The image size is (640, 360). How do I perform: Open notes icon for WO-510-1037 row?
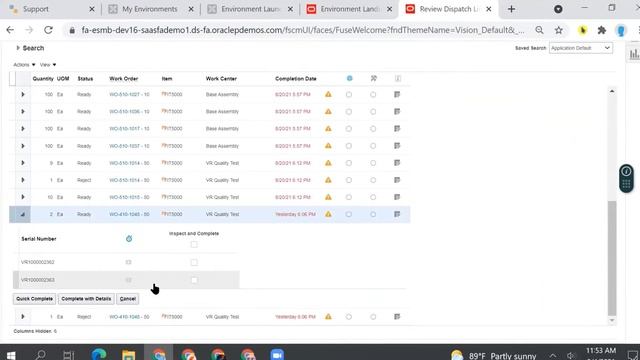397,146
